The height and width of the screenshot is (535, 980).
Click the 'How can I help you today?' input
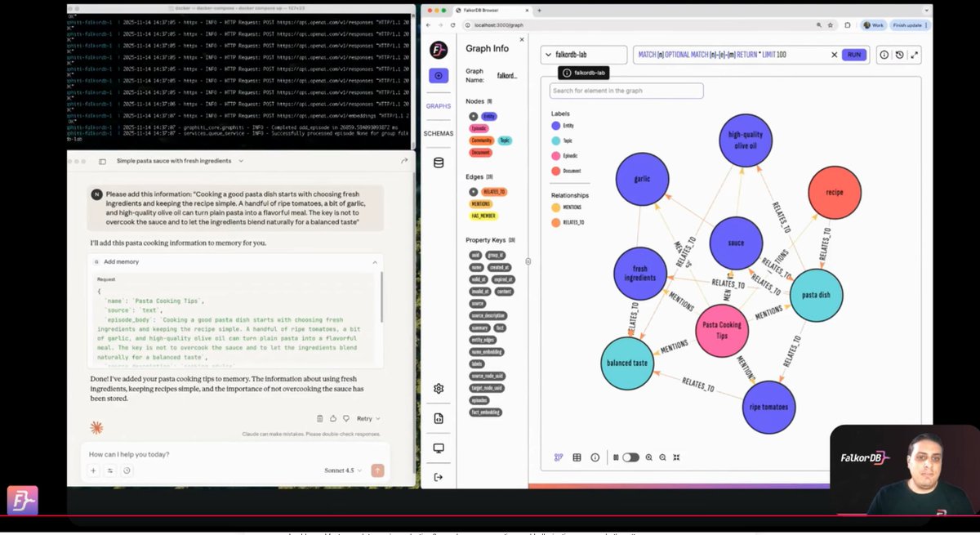coord(235,454)
